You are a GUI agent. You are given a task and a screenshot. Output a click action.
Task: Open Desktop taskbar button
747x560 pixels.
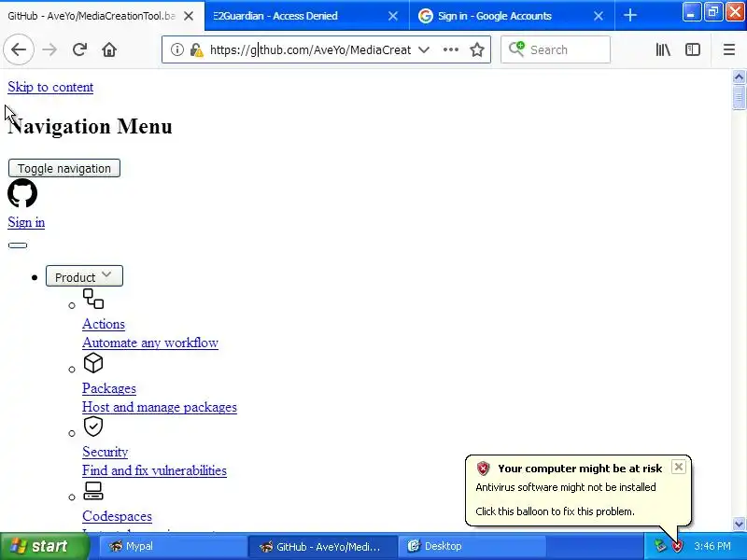(472, 546)
